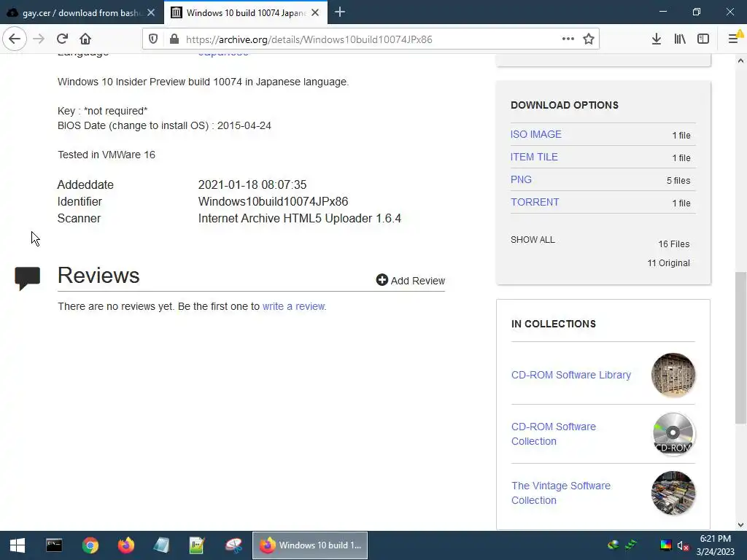747x560 pixels.
Task: Click the scrollbar down arrow
Action: (x=740, y=525)
